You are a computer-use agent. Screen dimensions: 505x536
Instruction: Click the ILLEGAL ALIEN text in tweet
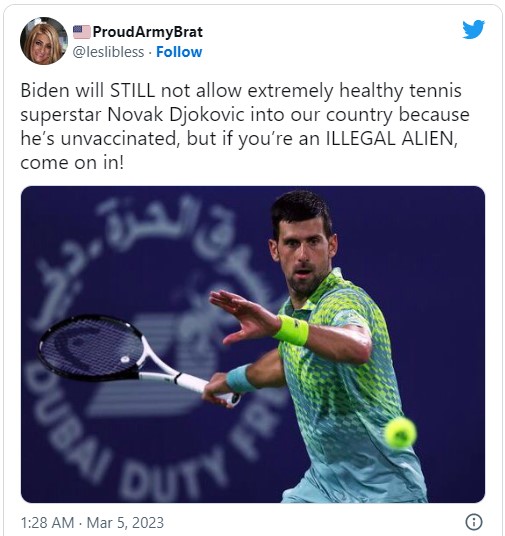[x=391, y=139]
